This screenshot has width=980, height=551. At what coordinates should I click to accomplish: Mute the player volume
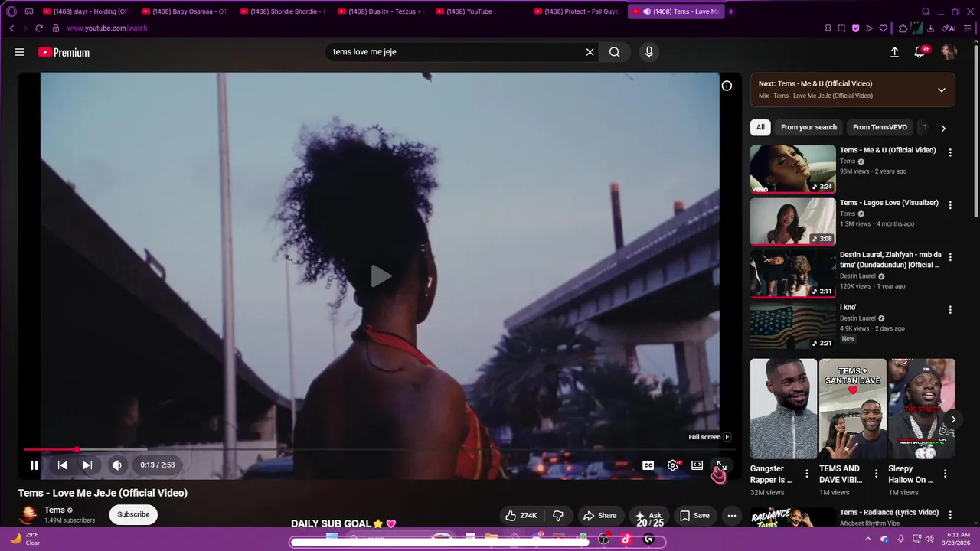tap(116, 465)
